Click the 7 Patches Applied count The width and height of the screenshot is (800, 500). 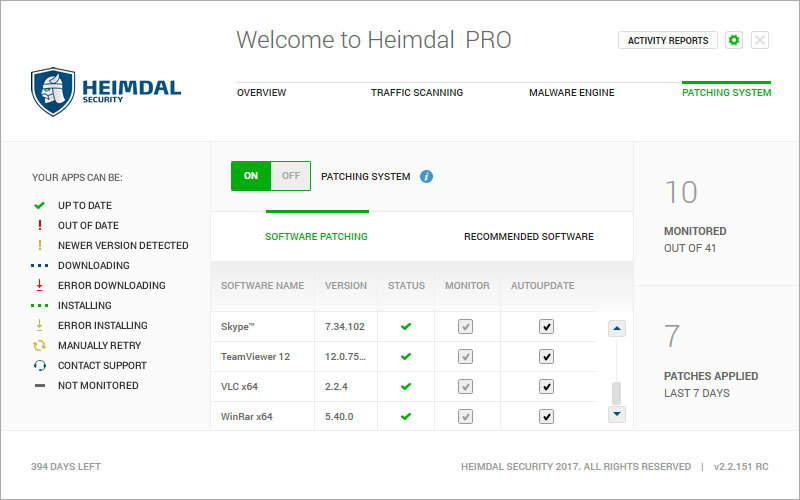point(672,336)
